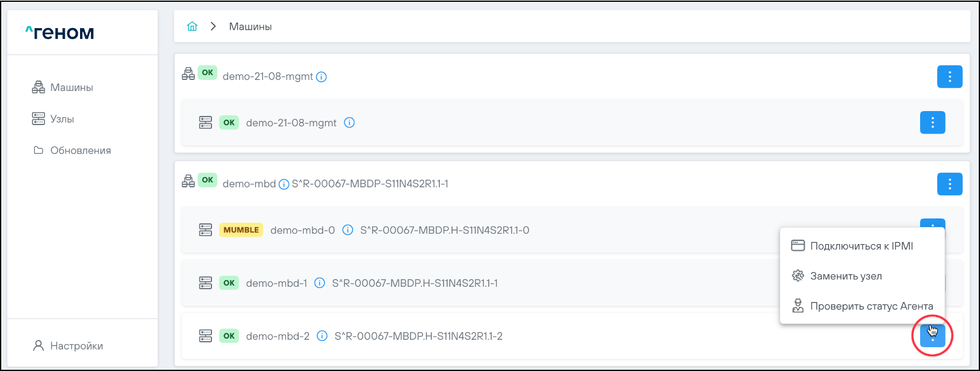
Task: Go to Машины in sidebar
Action: click(71, 88)
